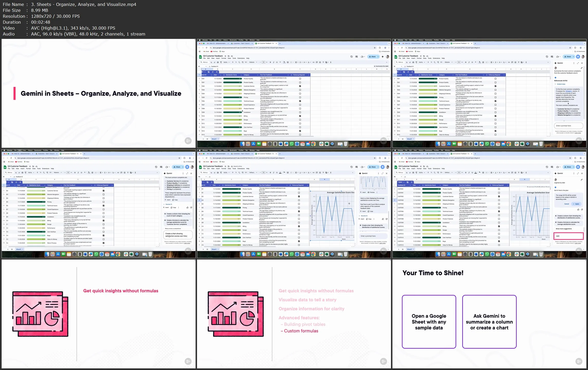Screen dimensions: 588x370
Task: Click the Apply button in the Gemini plan
Action: tap(576, 204)
